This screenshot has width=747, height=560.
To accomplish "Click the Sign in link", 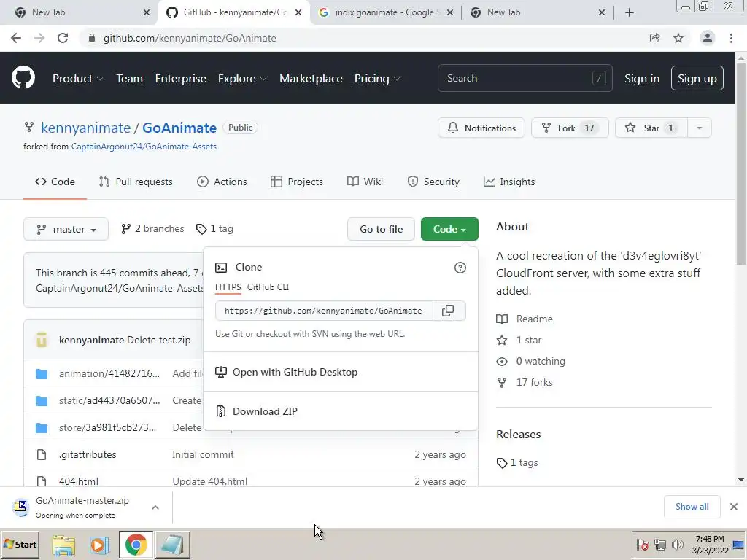I will click(642, 79).
